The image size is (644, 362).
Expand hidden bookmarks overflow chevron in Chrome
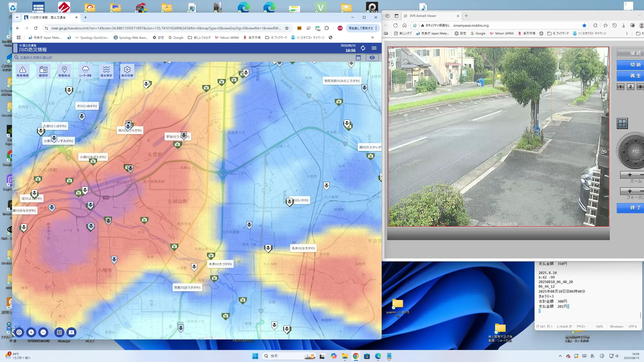(x=372, y=37)
